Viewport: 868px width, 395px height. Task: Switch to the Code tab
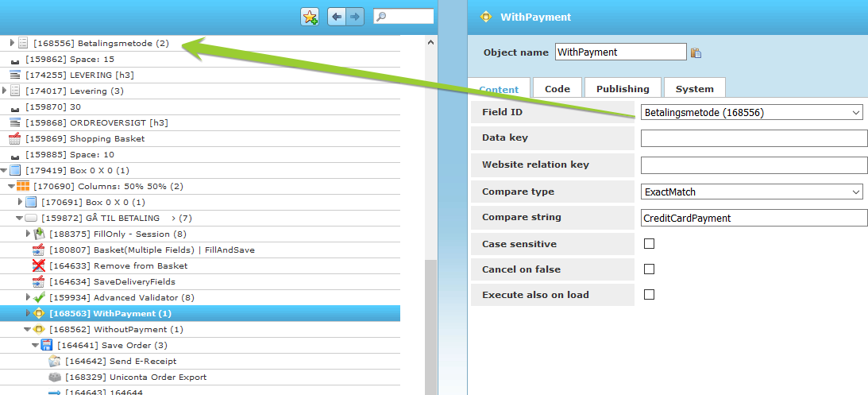(x=557, y=89)
